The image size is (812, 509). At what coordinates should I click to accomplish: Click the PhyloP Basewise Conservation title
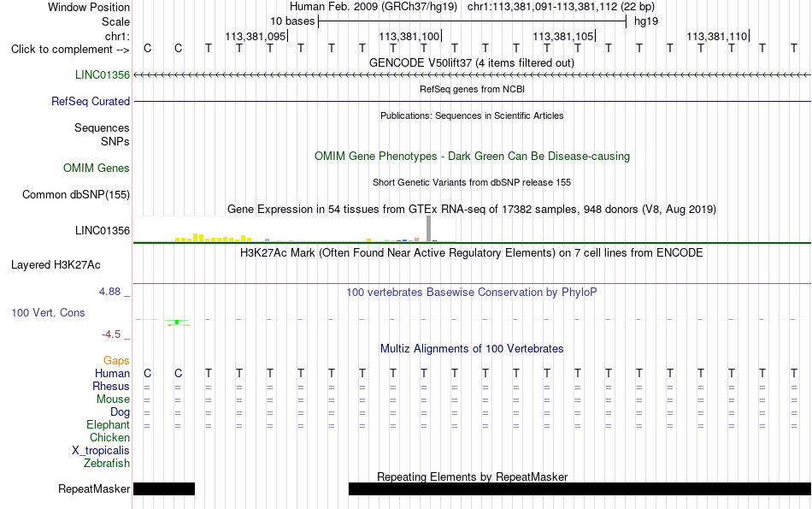(472, 293)
